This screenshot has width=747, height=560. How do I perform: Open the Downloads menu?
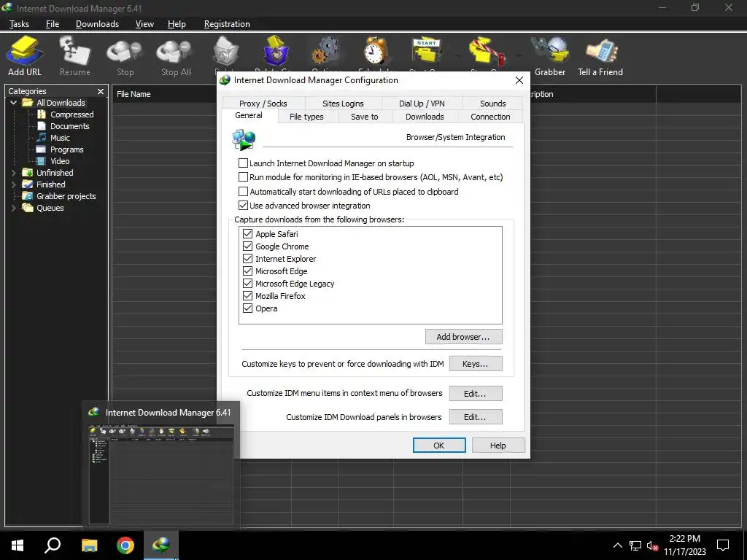click(97, 24)
